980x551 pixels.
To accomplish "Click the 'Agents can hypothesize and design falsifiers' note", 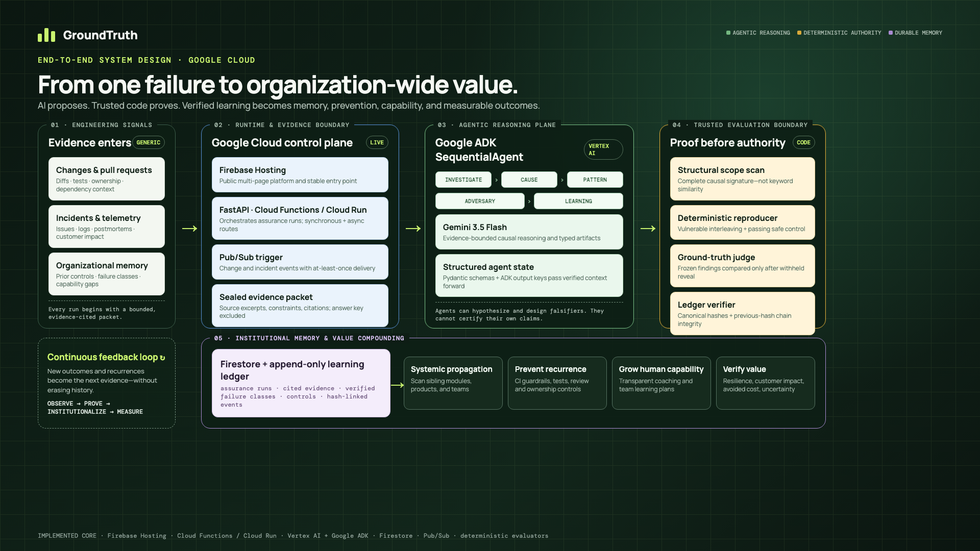I will (x=520, y=315).
